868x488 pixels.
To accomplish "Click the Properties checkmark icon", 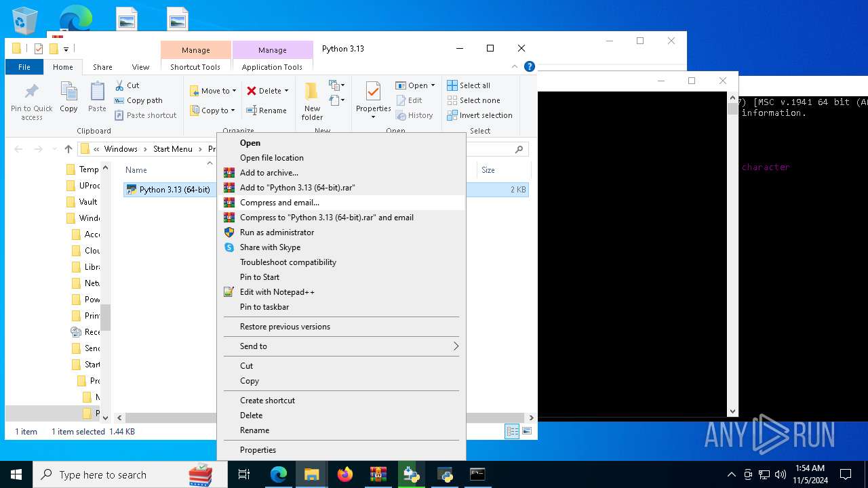I will click(373, 92).
